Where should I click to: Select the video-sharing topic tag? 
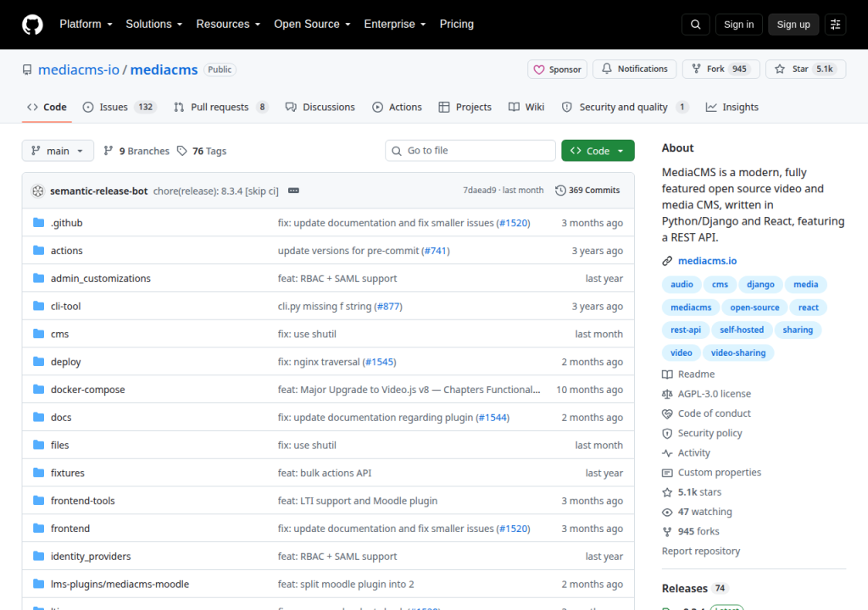click(x=738, y=352)
